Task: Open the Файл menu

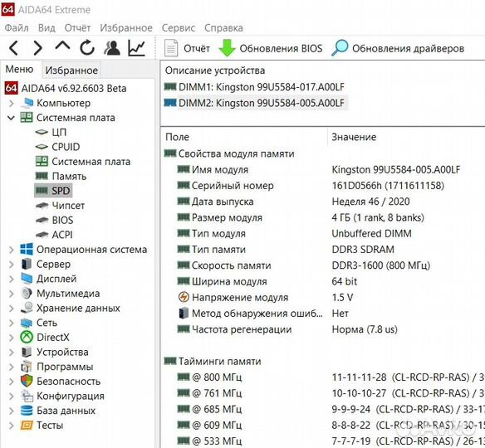Action: [17, 28]
